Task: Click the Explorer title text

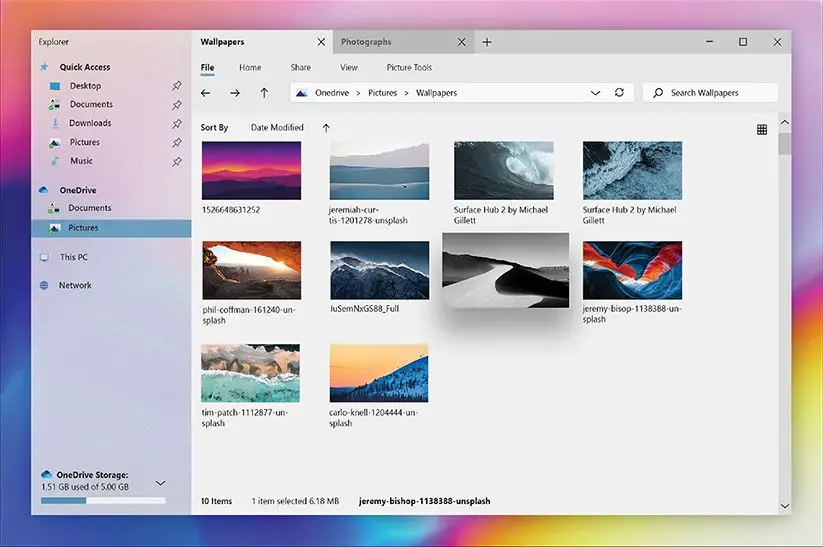Action: coord(54,41)
